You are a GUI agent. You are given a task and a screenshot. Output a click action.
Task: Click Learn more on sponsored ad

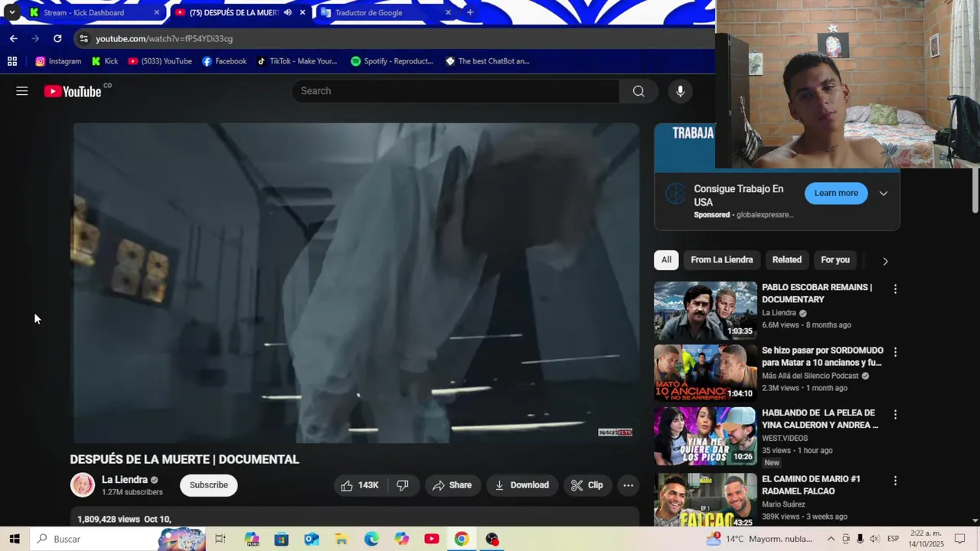pos(836,193)
